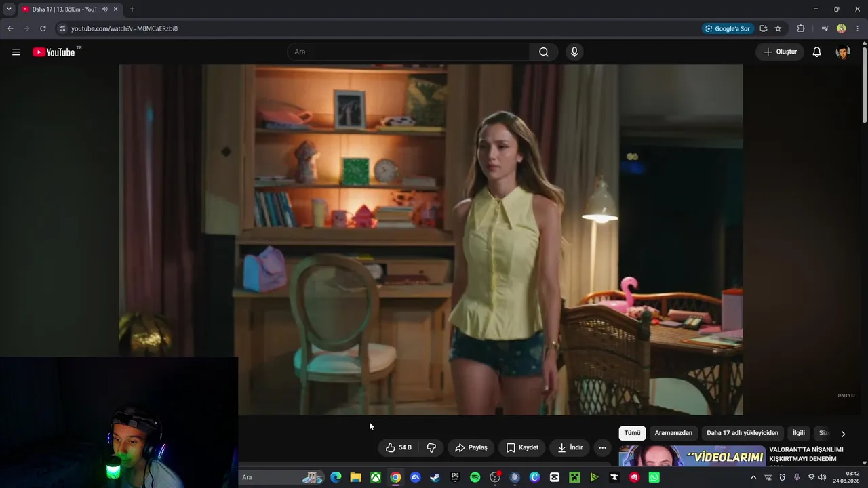Open Microsoft Edge from the taskbar
This screenshot has height=488, width=868.
point(336,477)
